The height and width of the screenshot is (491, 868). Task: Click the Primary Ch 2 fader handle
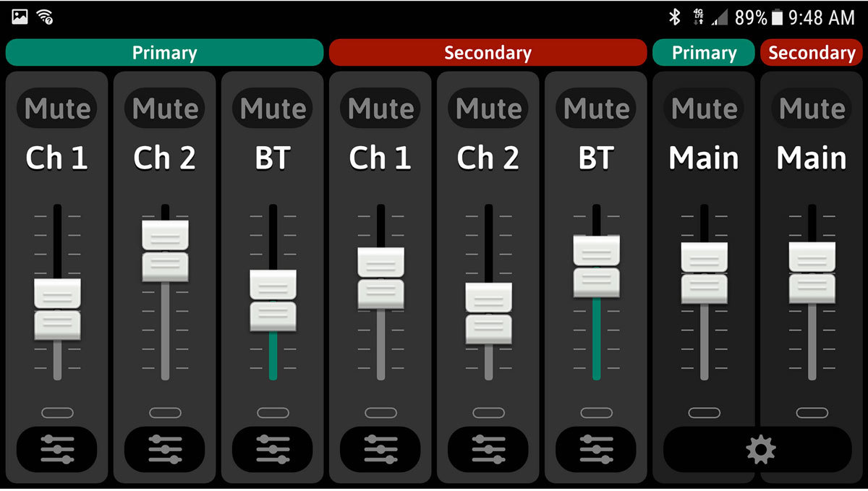click(165, 251)
